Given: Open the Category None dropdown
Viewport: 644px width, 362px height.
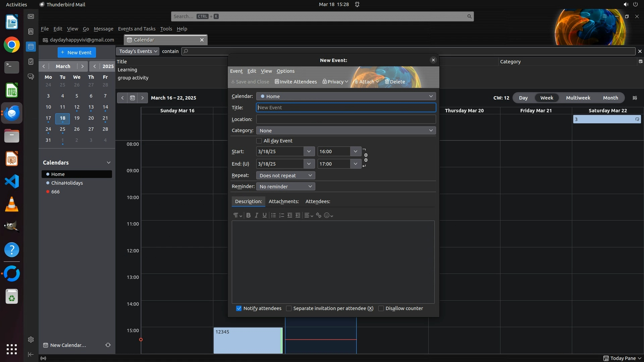Looking at the screenshot, I should click(346, 130).
